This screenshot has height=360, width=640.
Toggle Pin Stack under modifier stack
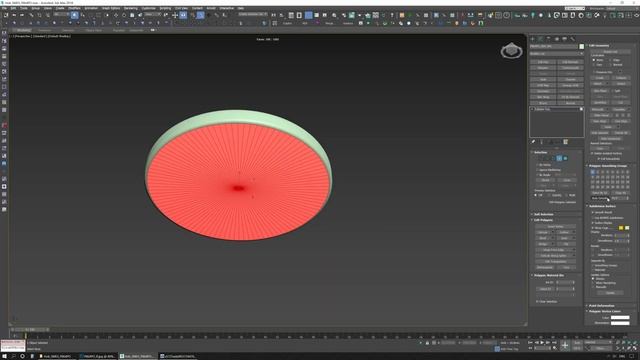click(533, 142)
